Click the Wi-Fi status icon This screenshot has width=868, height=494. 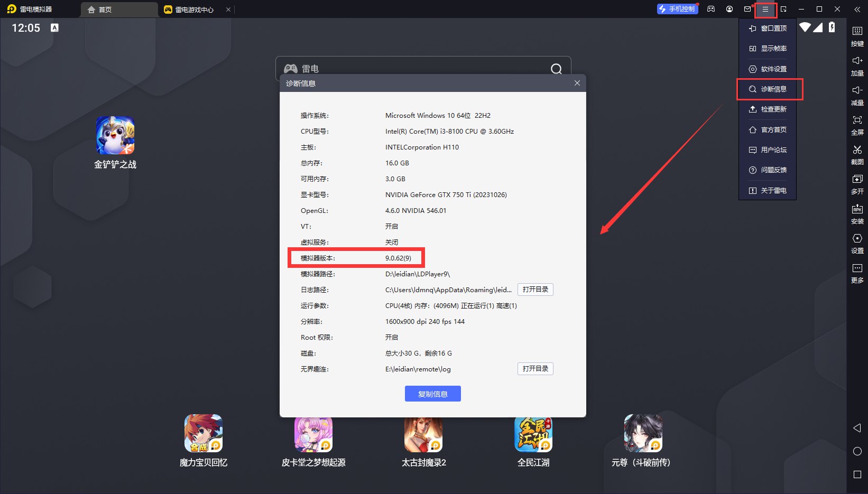(x=805, y=27)
